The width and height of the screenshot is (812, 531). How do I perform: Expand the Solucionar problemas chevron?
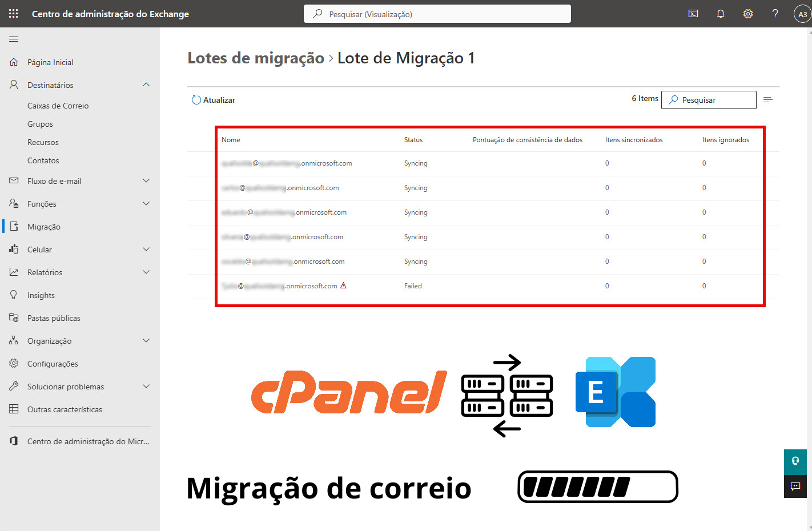[x=146, y=386]
